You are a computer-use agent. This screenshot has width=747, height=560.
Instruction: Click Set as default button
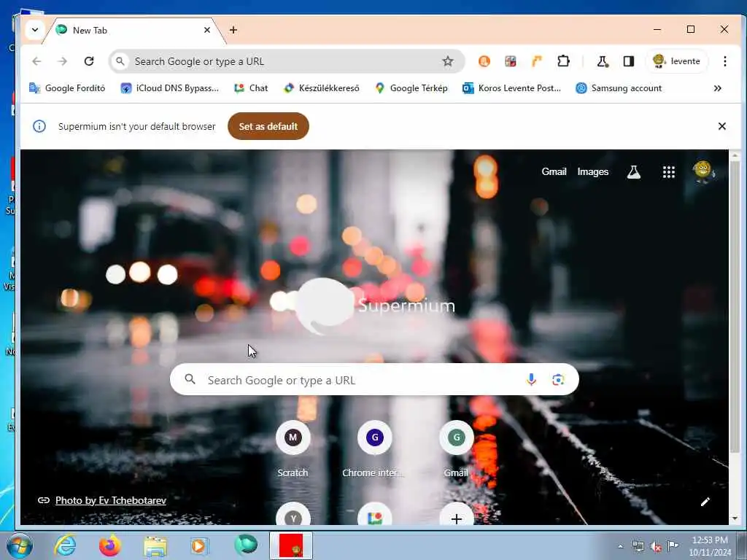coord(268,126)
